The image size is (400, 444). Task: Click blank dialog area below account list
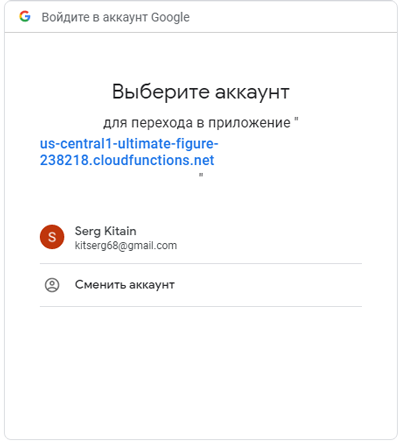click(x=201, y=370)
